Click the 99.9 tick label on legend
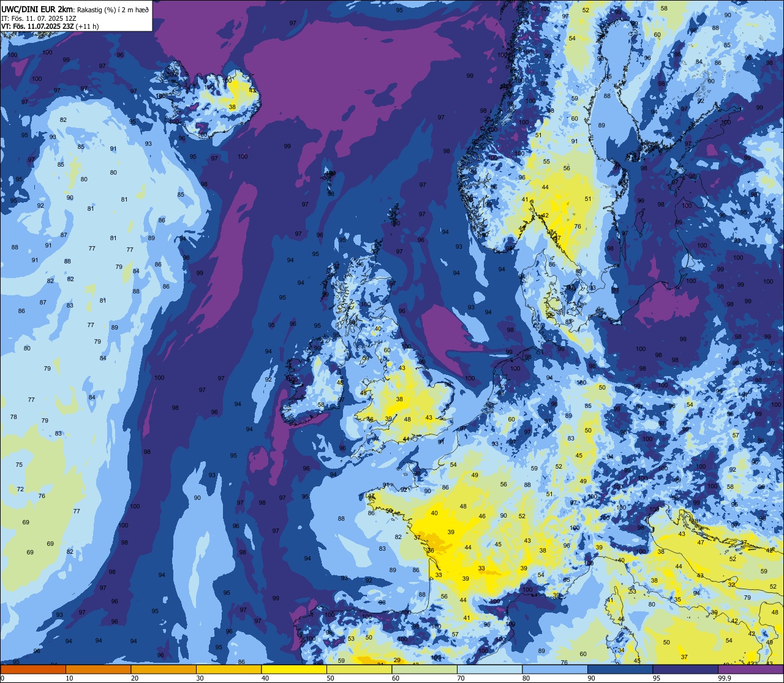 (725, 678)
